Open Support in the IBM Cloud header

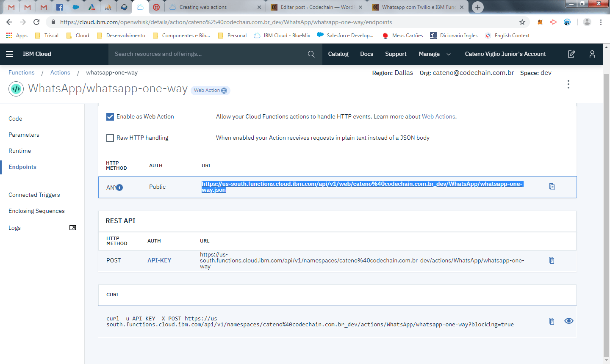tap(396, 54)
